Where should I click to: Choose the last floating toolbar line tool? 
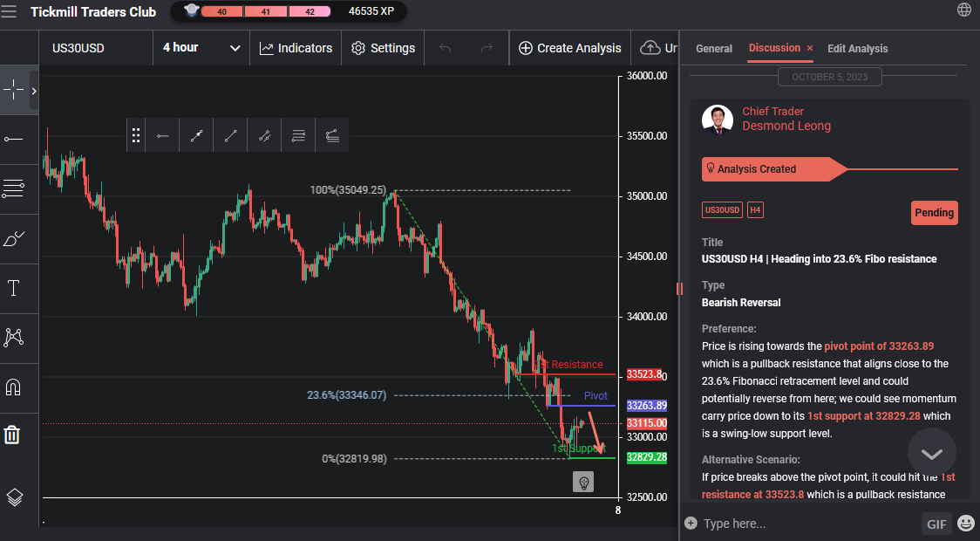pyautogui.click(x=332, y=135)
